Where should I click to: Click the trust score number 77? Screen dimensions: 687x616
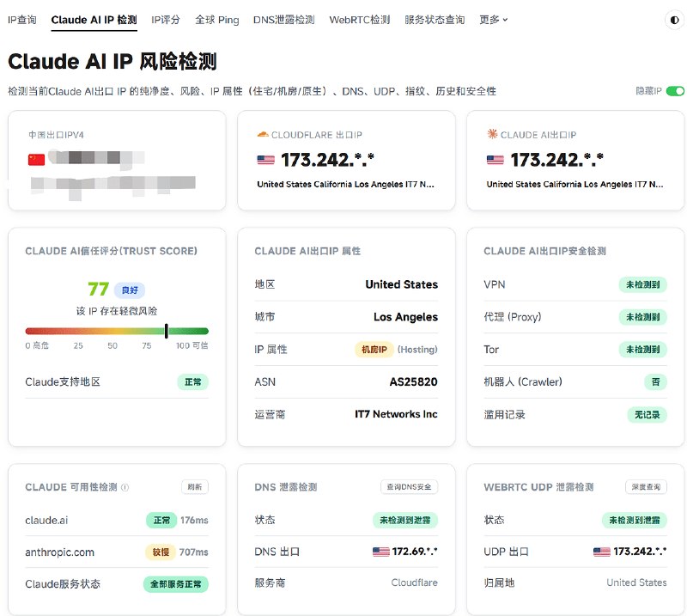pos(98,290)
